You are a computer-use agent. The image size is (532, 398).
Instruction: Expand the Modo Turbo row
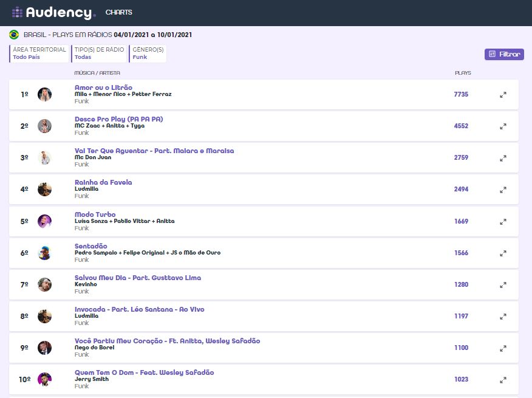pos(503,222)
